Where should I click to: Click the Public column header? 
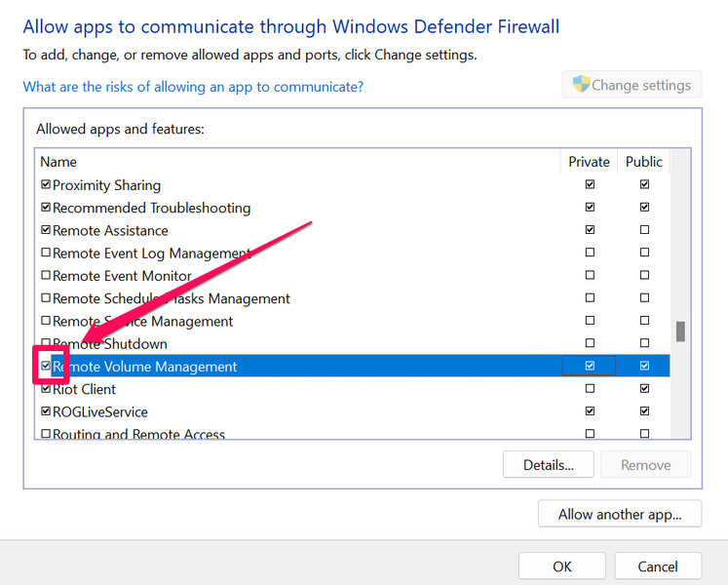tap(644, 162)
